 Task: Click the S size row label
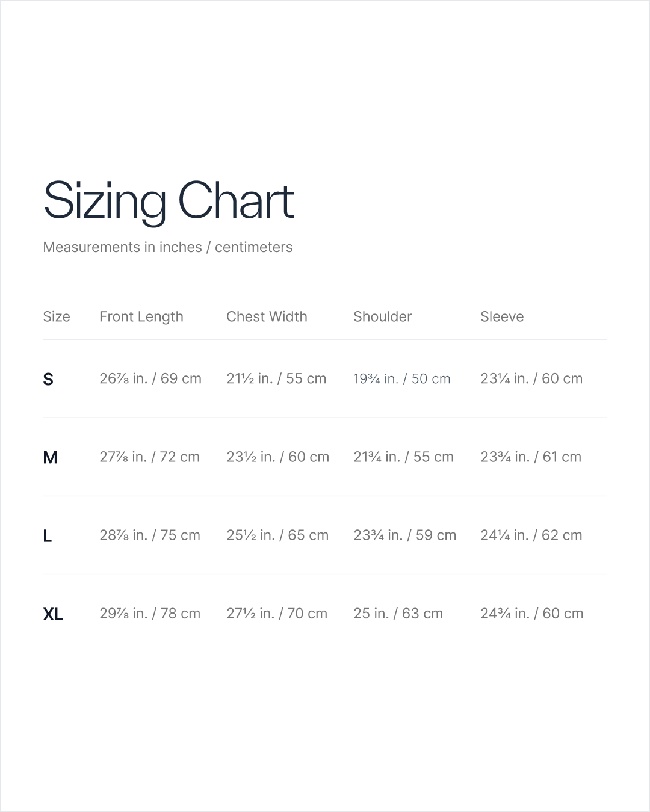[x=48, y=379]
